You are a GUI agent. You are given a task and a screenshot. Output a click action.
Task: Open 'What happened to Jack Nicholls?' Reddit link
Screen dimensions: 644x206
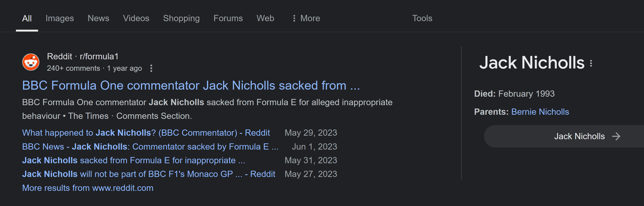coord(146,133)
